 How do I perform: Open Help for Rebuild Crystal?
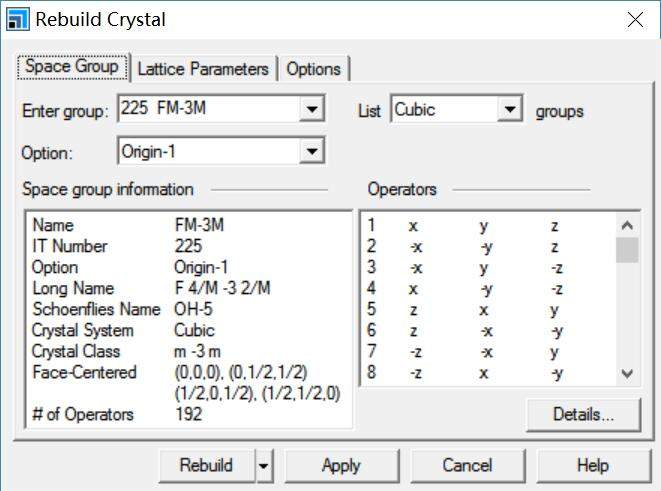[592, 465]
